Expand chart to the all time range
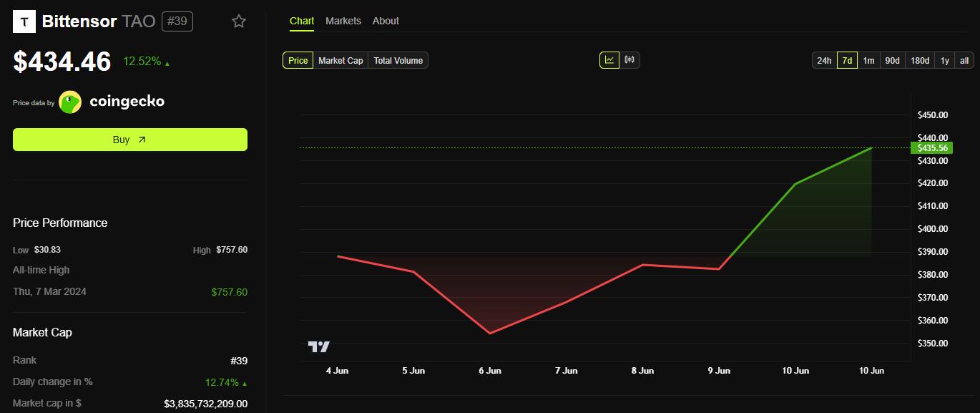The height and width of the screenshot is (413, 980). click(964, 60)
